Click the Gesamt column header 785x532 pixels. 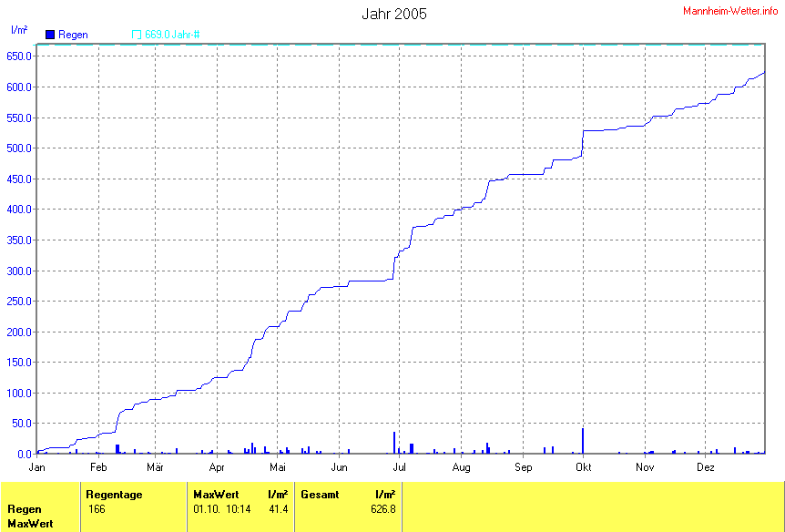tap(319, 494)
